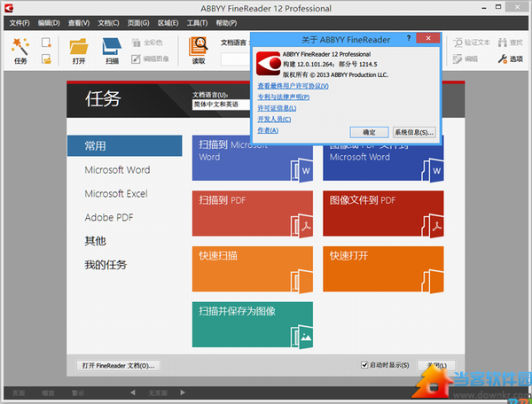Open the end user license agreement link
Image resolution: width=532 pixels, height=404 pixels.
(x=293, y=86)
